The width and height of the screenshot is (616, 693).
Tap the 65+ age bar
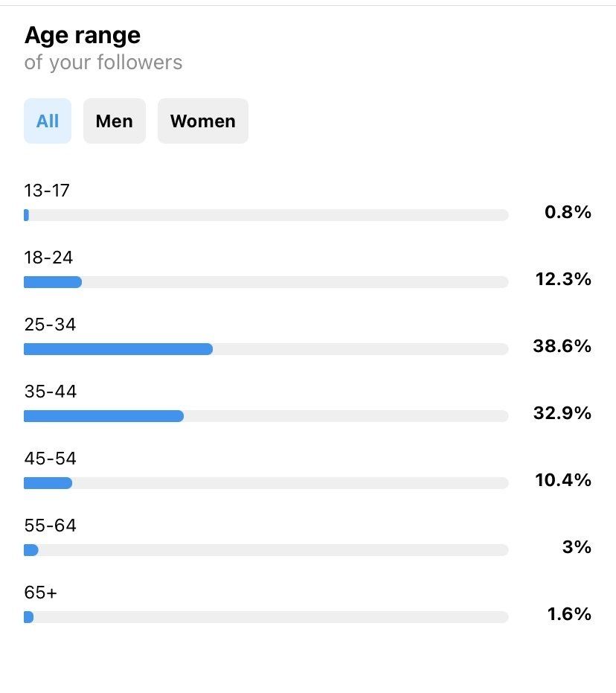pyautogui.click(x=266, y=617)
